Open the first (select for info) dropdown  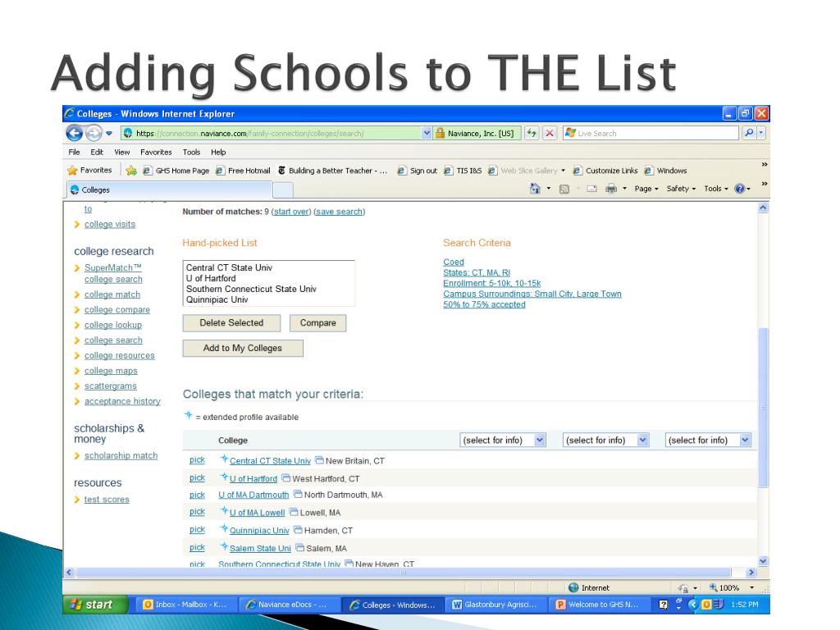tap(503, 440)
